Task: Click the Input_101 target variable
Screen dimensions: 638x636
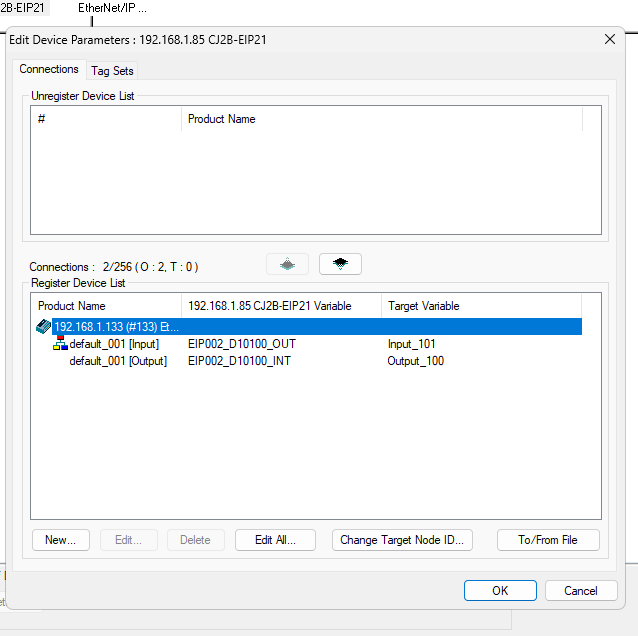Action: click(x=411, y=344)
